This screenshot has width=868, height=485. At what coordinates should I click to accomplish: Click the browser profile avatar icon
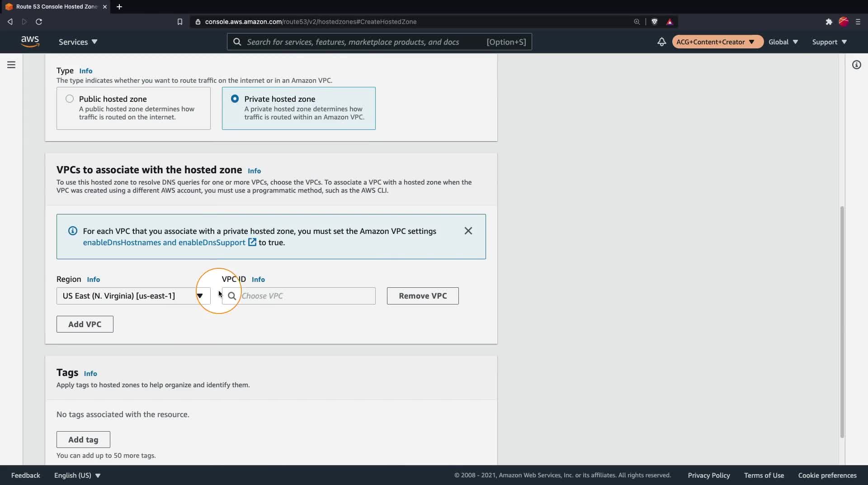tap(844, 21)
